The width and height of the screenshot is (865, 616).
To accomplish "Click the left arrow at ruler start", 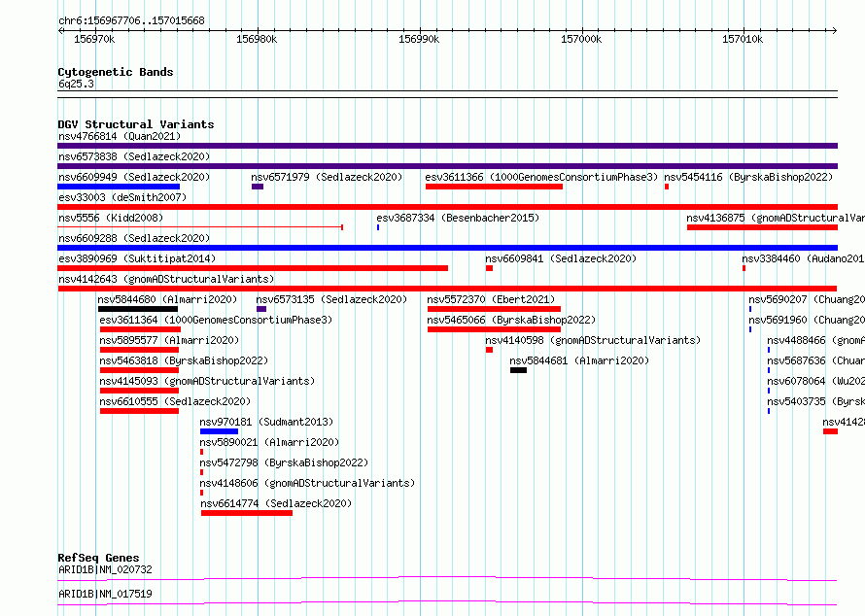I will click(x=60, y=31).
